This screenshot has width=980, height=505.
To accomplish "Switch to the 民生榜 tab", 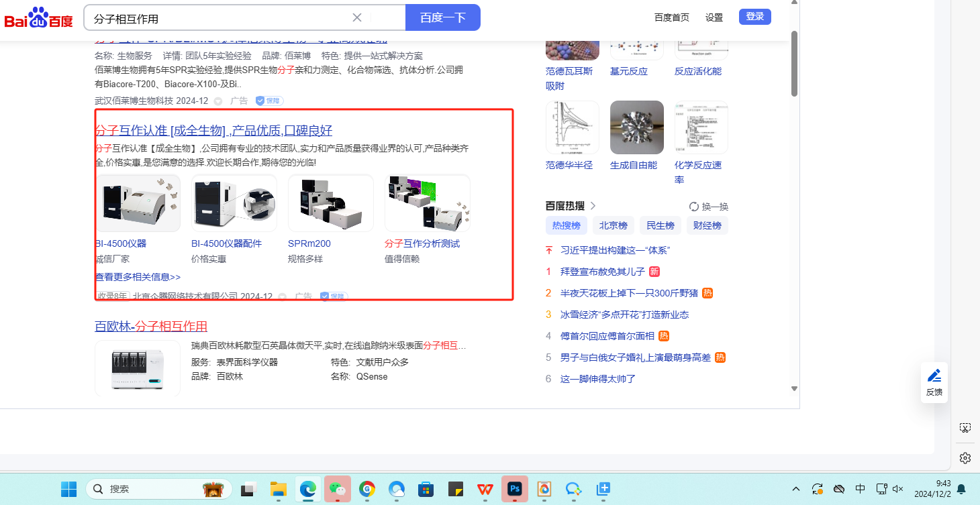I will 660,226.
